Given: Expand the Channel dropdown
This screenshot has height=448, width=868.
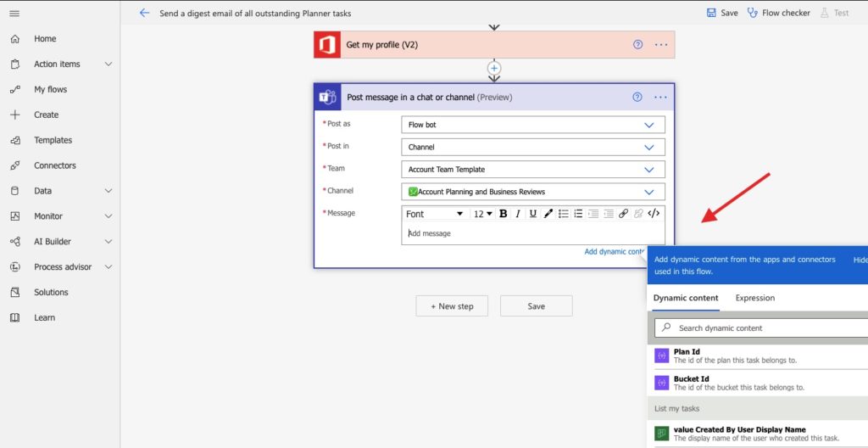Looking at the screenshot, I should point(648,192).
